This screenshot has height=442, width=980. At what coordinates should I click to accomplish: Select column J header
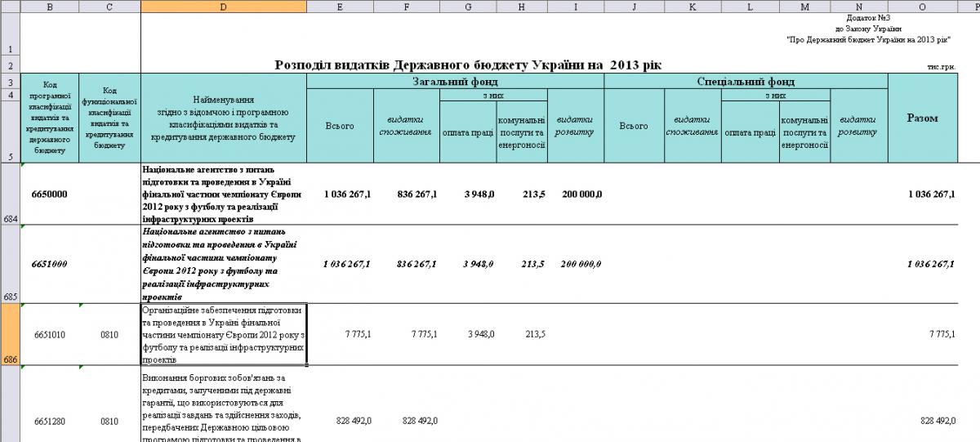(634, 6)
